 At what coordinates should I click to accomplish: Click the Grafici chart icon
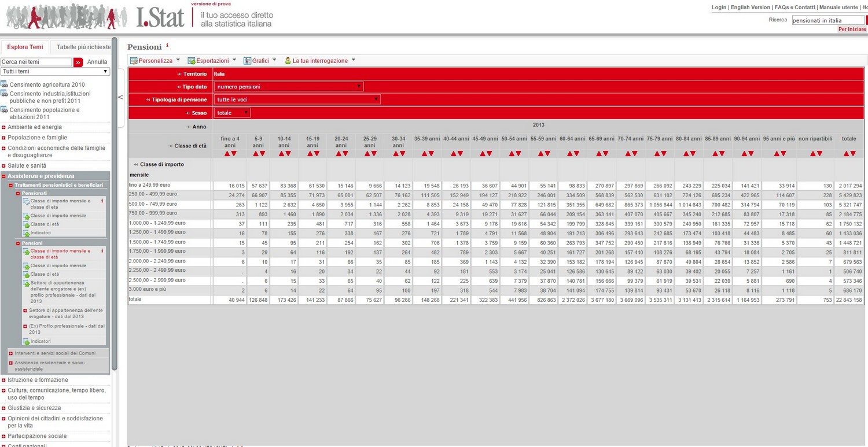pyautogui.click(x=247, y=61)
